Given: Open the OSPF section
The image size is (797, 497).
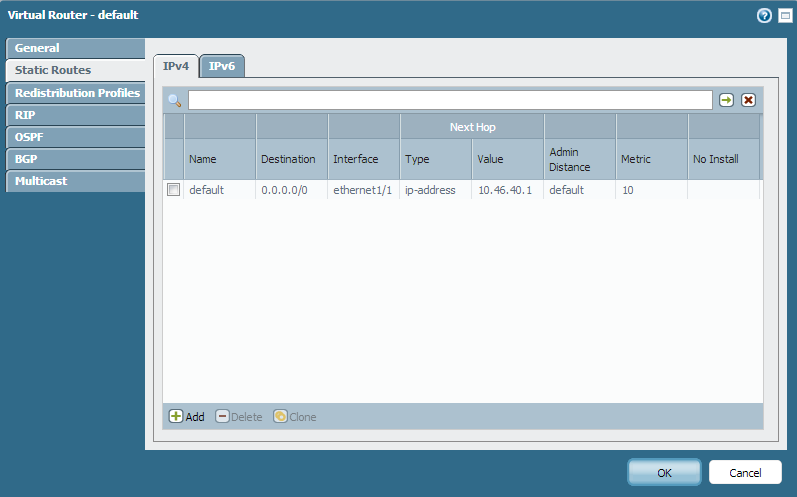Looking at the screenshot, I should (x=76, y=137).
